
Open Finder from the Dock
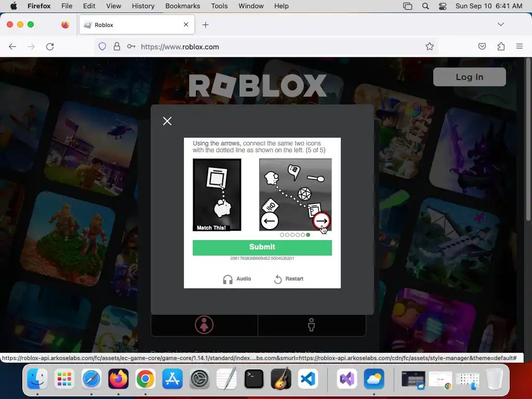point(37,379)
